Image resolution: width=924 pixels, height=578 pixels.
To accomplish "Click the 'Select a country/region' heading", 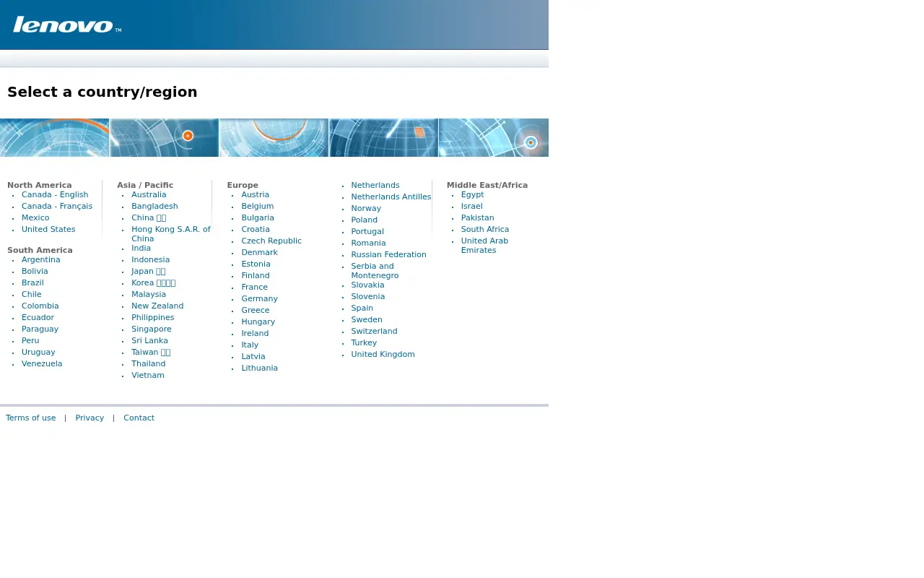I will click(x=103, y=92).
